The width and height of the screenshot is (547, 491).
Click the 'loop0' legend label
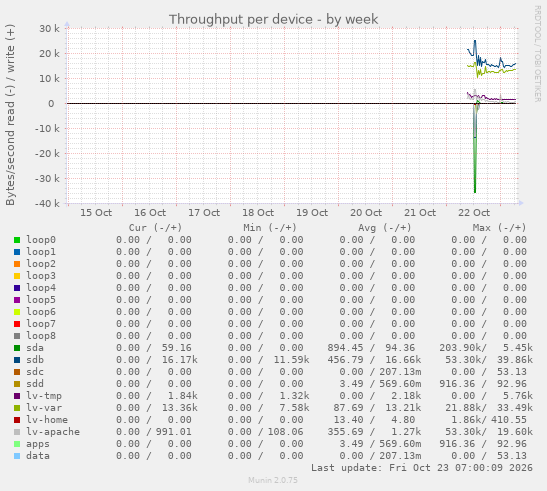point(41,240)
